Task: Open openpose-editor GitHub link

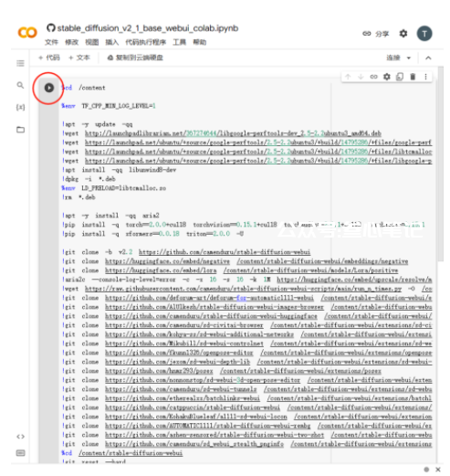Action: pos(179,353)
